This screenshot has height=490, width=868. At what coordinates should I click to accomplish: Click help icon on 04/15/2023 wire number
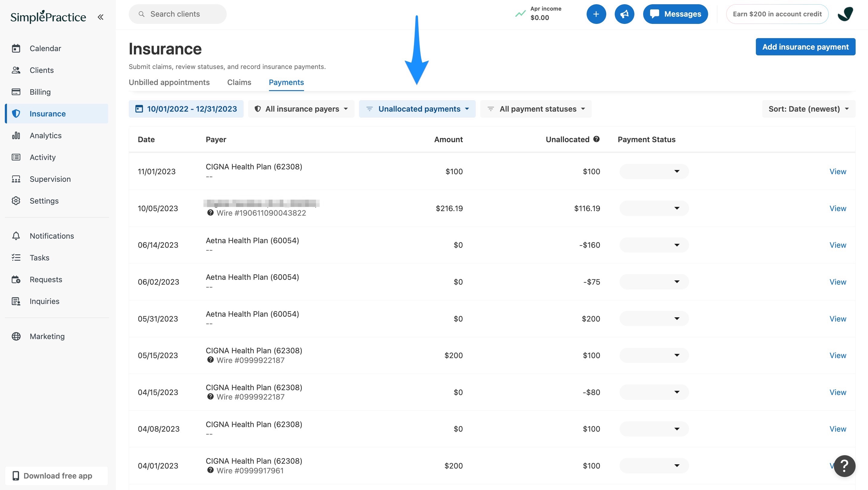[210, 396]
